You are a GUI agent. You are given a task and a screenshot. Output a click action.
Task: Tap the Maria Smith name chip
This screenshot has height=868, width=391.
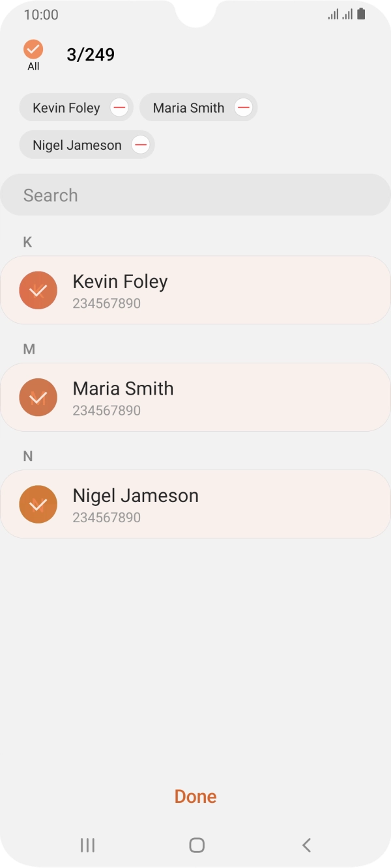pos(188,107)
